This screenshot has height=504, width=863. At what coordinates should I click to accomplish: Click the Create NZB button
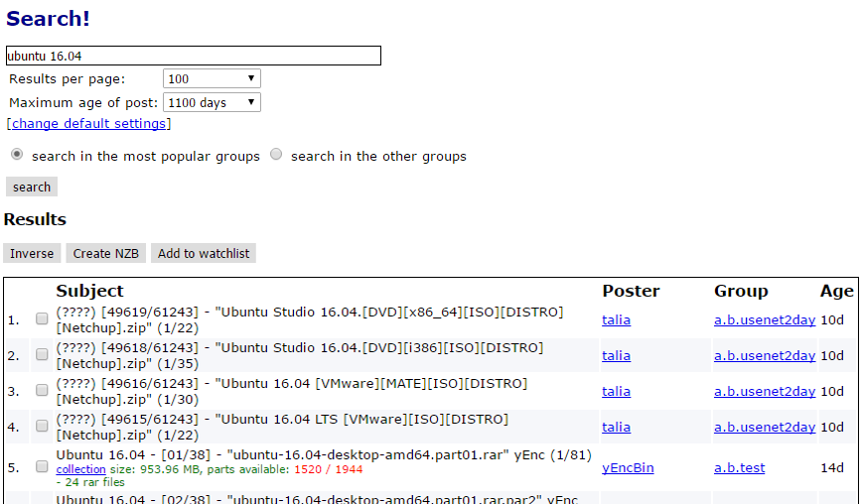click(x=105, y=253)
